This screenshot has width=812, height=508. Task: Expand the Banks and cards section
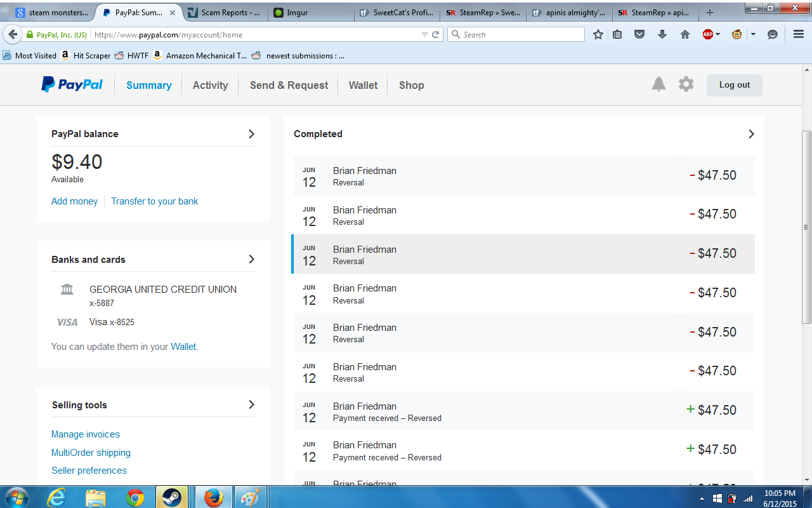[x=251, y=259]
